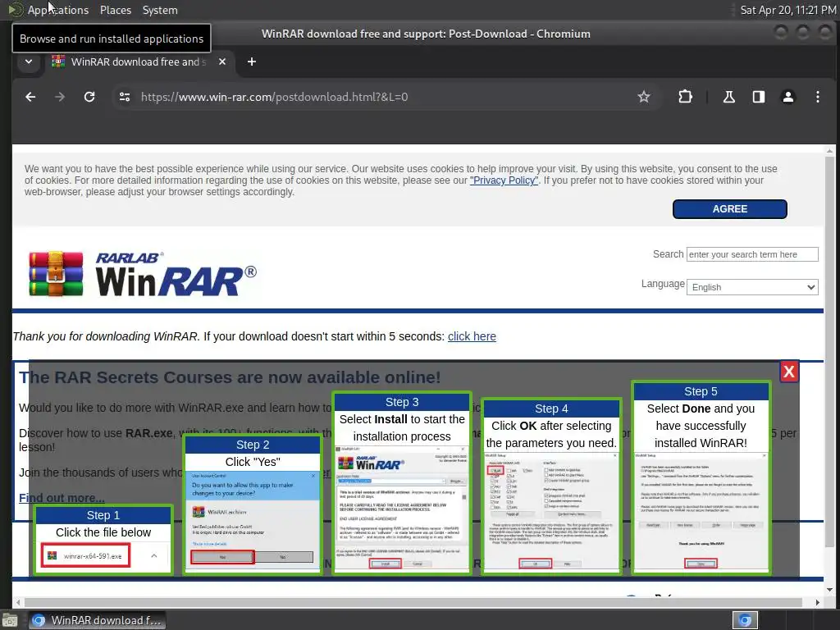840x630 pixels.
Task: Go back to the previous page
Action: 30,97
